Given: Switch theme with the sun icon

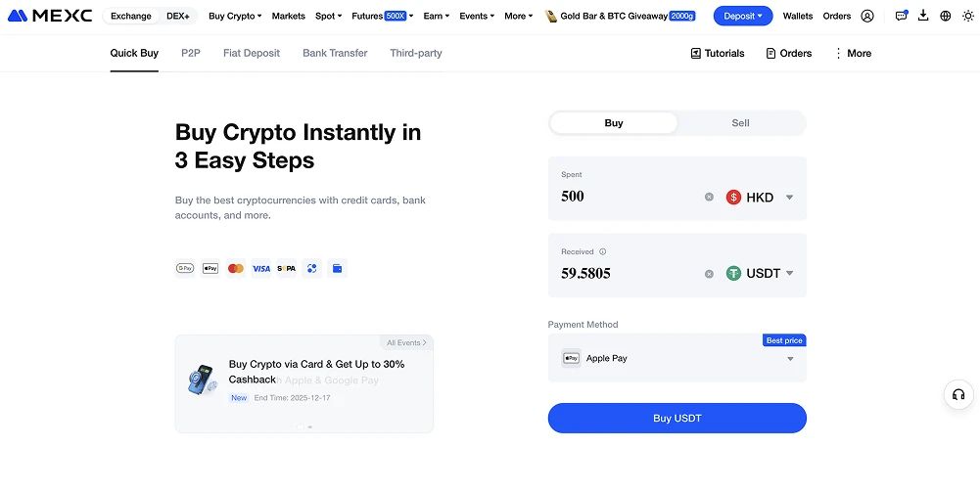Looking at the screenshot, I should tap(968, 17).
